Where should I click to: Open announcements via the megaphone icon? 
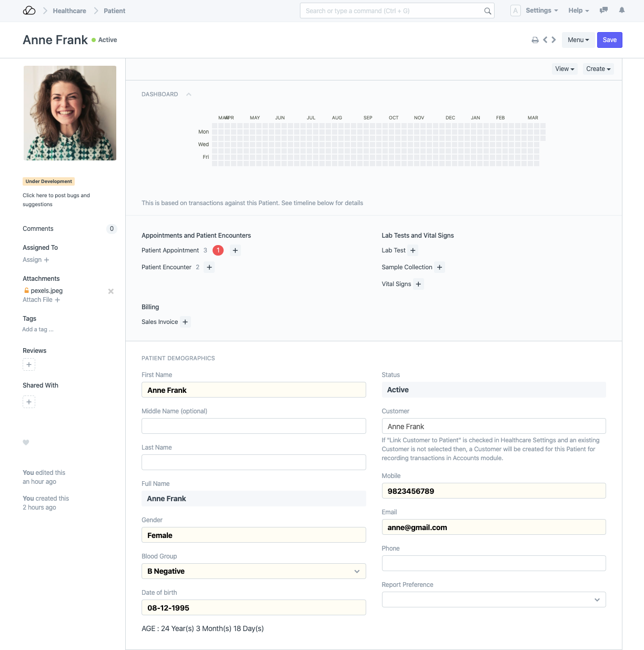[x=603, y=11]
